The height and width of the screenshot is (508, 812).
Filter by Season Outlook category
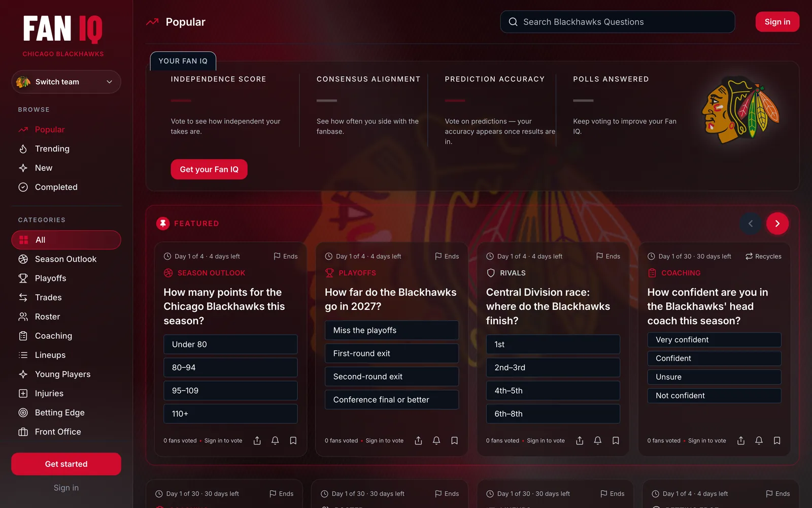(x=66, y=259)
